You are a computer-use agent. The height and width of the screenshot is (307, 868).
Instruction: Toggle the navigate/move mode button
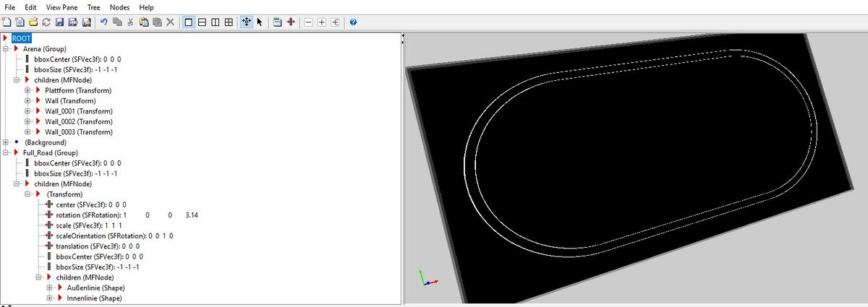pos(246,22)
